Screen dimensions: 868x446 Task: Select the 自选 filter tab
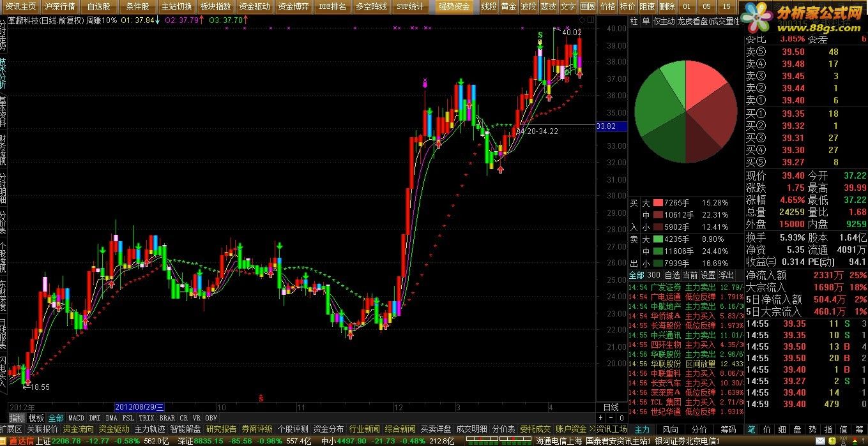[672, 275]
